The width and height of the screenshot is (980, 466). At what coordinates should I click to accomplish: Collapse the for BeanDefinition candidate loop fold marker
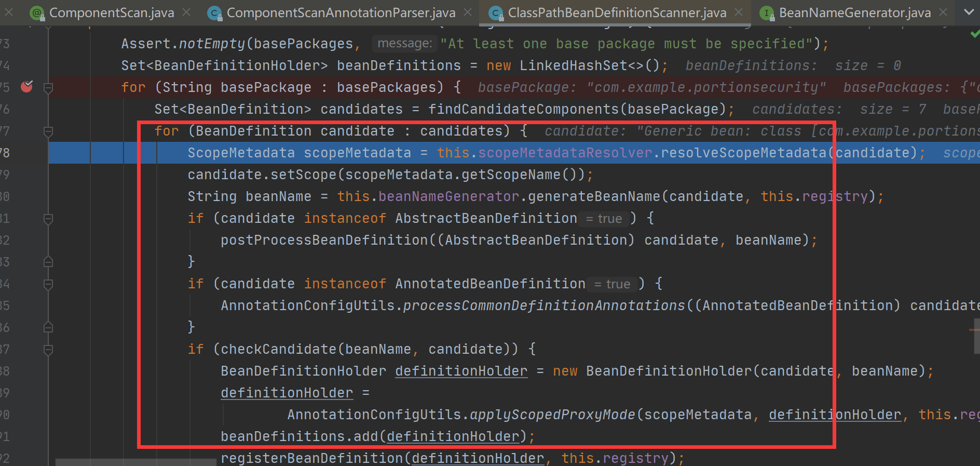tap(48, 131)
